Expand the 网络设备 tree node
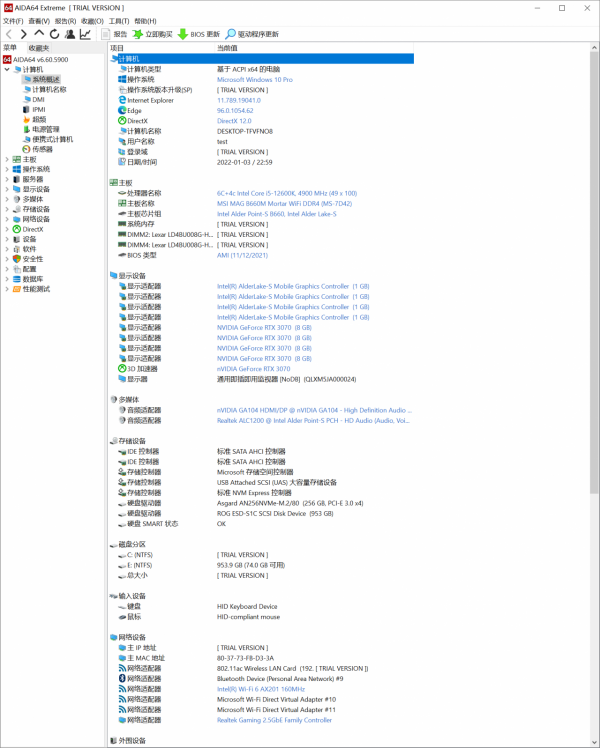This screenshot has width=600, height=748. coord(7,219)
